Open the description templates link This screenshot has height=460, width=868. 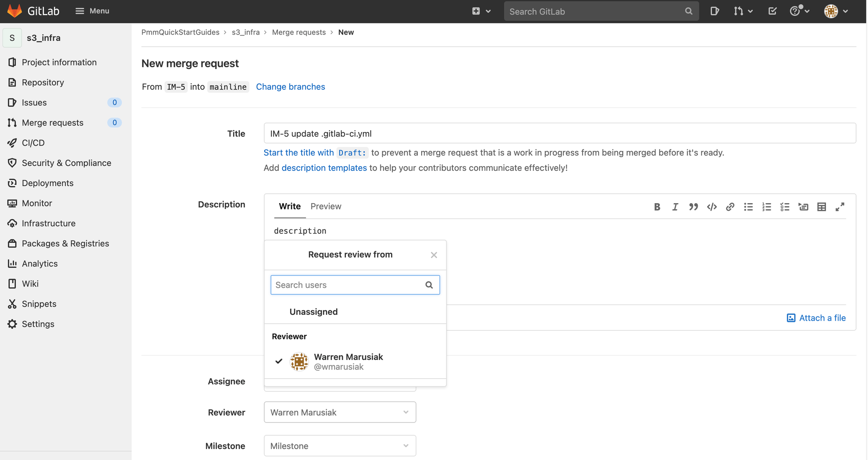click(324, 167)
